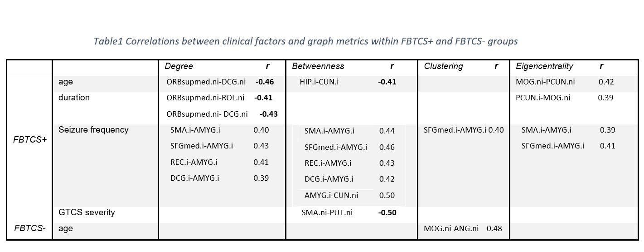The image size is (644, 252).
Task: Select the ORBsupmed.ni-ROL.ni entry
Action: pyautogui.click(x=205, y=98)
